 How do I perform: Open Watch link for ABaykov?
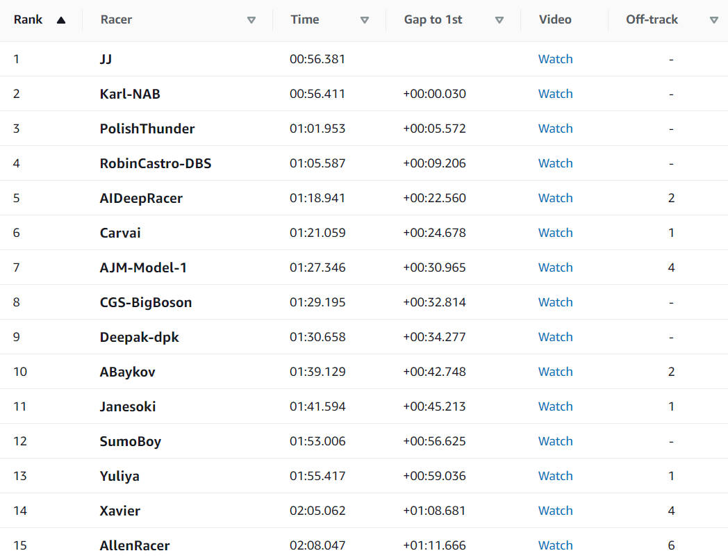coord(555,372)
